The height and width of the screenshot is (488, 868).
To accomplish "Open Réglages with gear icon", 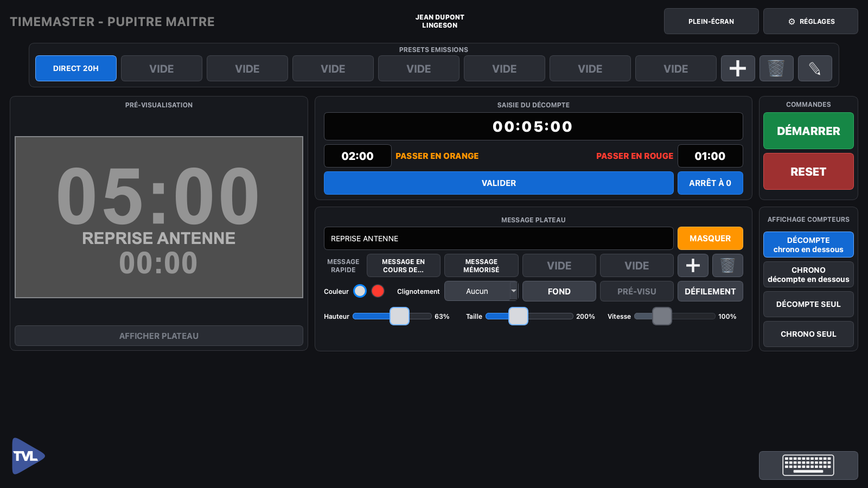I will (810, 21).
